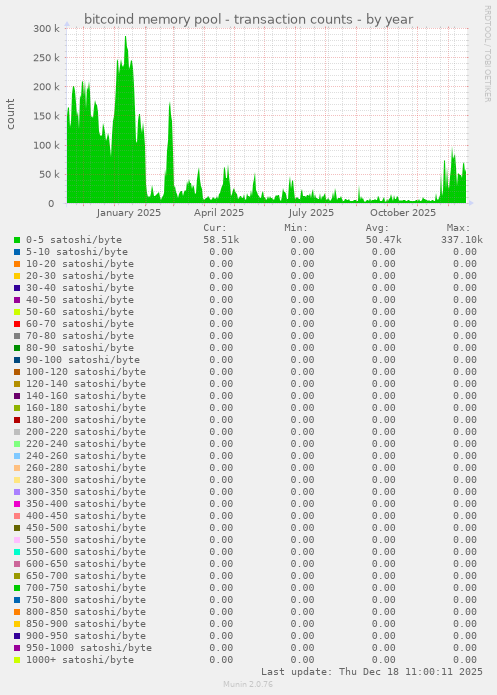Click the orange 10-20 satoshi/byte legend swatch
The height and width of the screenshot is (695, 497).
click(x=17, y=264)
